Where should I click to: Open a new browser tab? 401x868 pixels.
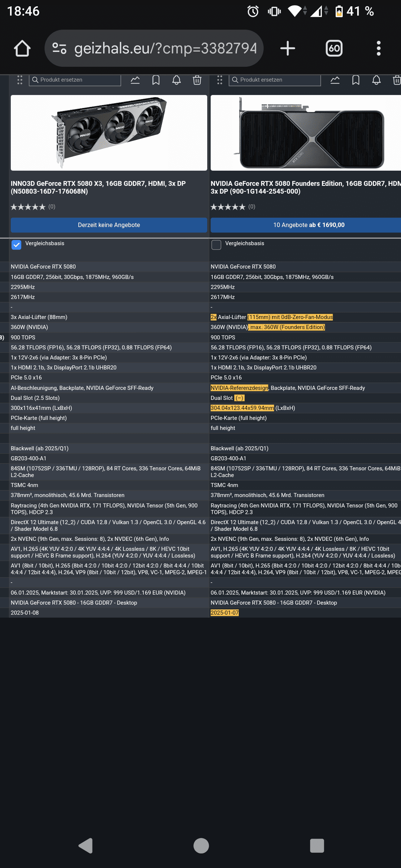click(x=287, y=49)
